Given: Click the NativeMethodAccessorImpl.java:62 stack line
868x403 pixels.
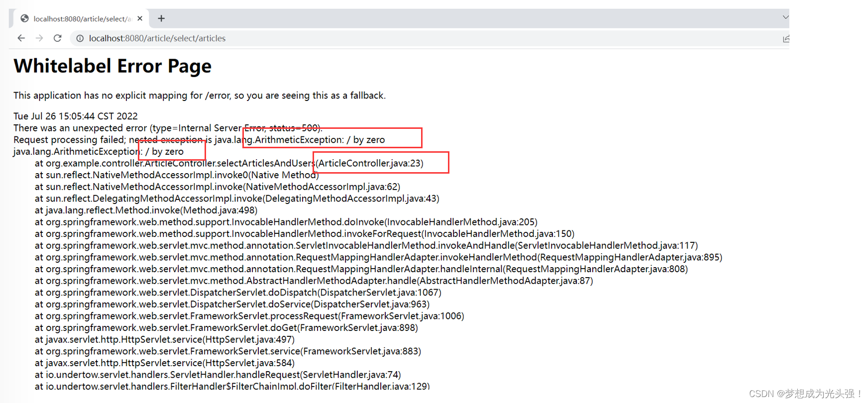Looking at the screenshot, I should click(x=217, y=187).
